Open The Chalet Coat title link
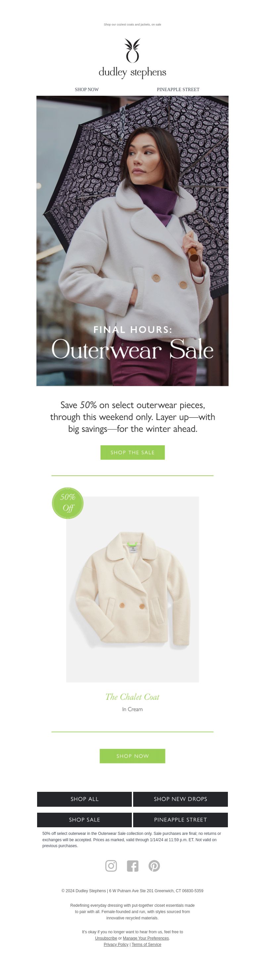Screen dimensions: 265x980 132,697
